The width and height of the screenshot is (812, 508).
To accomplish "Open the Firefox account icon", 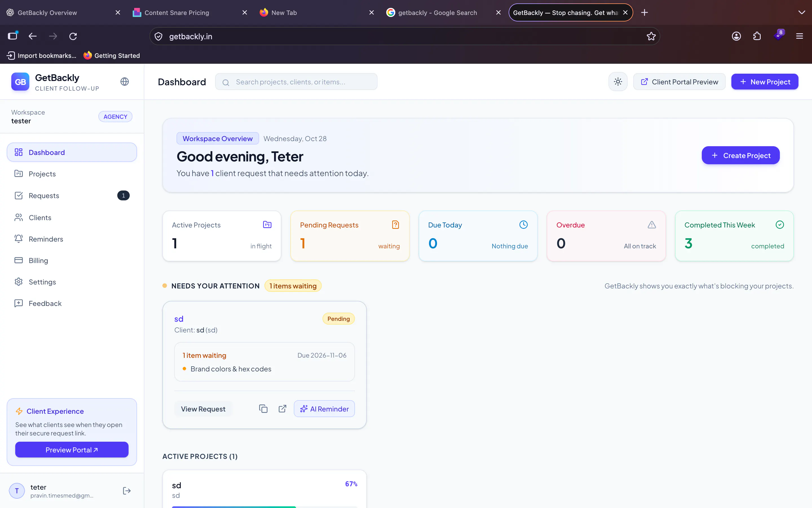I will point(736,36).
